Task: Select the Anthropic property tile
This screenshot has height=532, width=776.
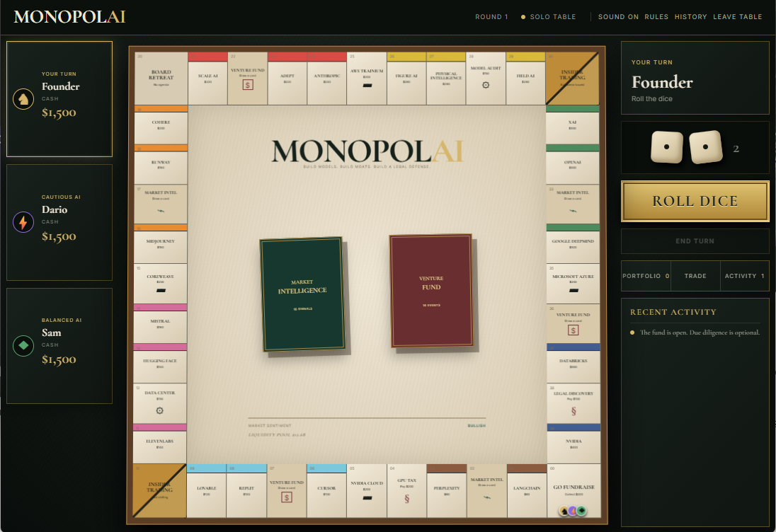Action: [326, 78]
